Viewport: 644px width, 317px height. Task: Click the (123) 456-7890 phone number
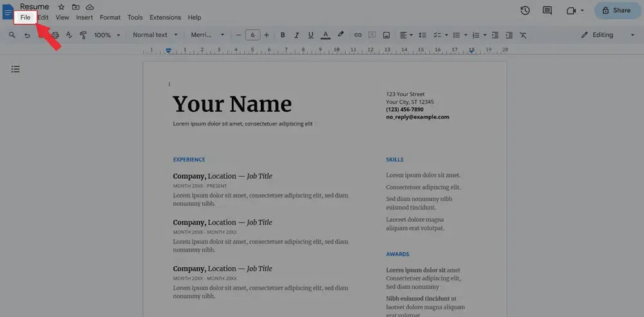click(404, 109)
